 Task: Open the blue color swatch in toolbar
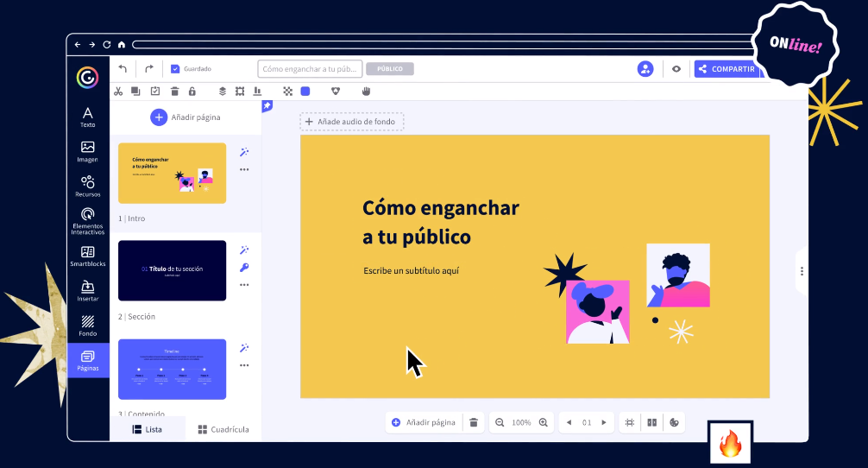pos(305,92)
